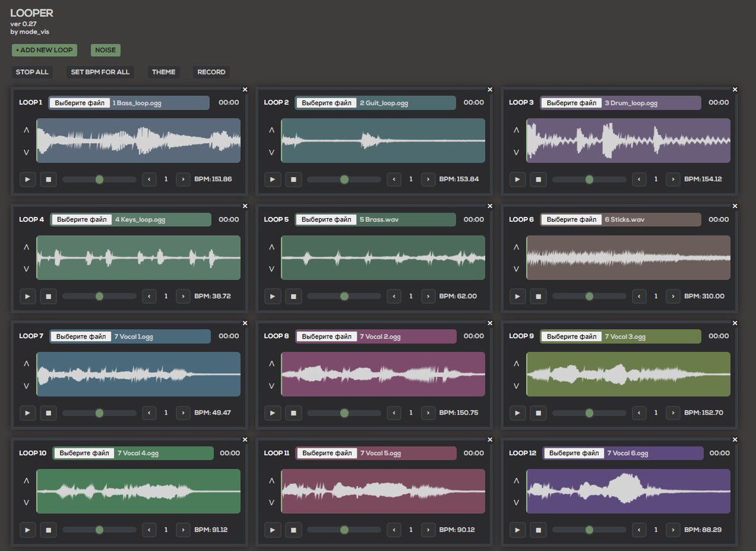Stop Loop 8 Vocal 2
The width and height of the screenshot is (756, 551).
coord(293,413)
